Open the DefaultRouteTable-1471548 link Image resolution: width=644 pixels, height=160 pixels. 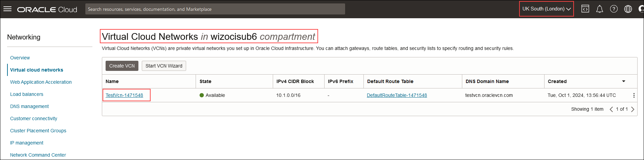(x=397, y=95)
